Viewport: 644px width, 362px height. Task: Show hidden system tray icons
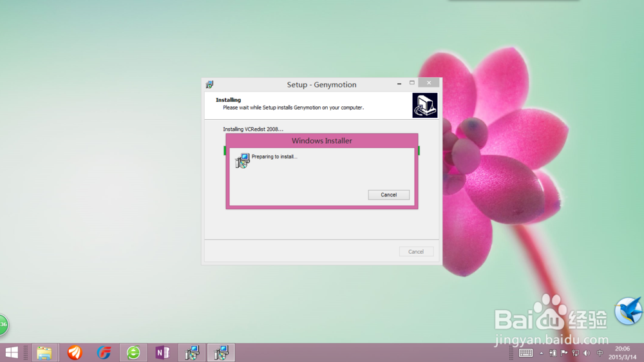click(542, 354)
